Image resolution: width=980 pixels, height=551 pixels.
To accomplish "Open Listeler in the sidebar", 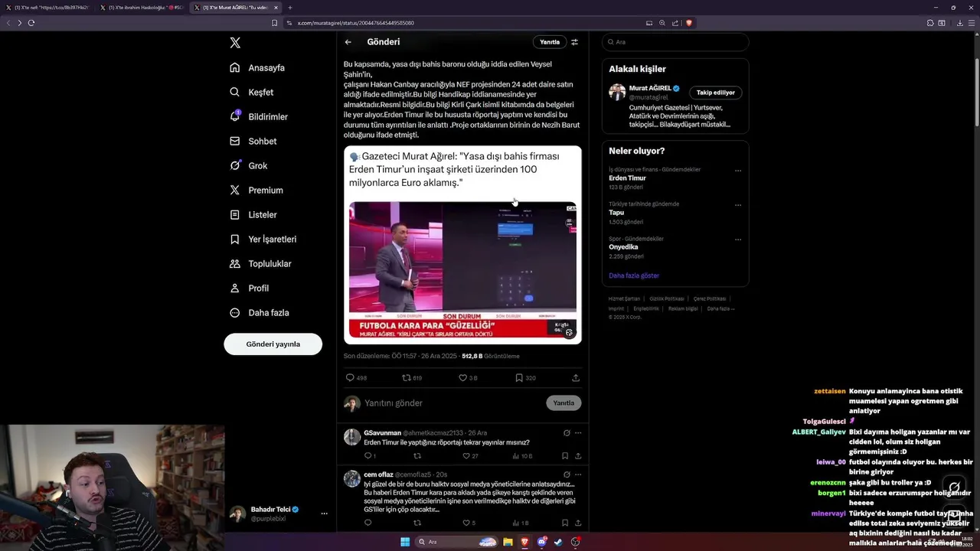I will pyautogui.click(x=253, y=215).
